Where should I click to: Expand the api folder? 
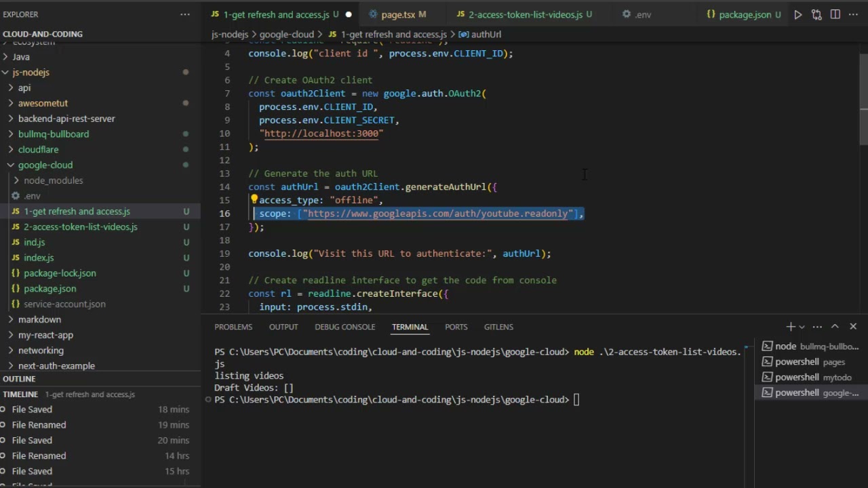(x=100, y=87)
